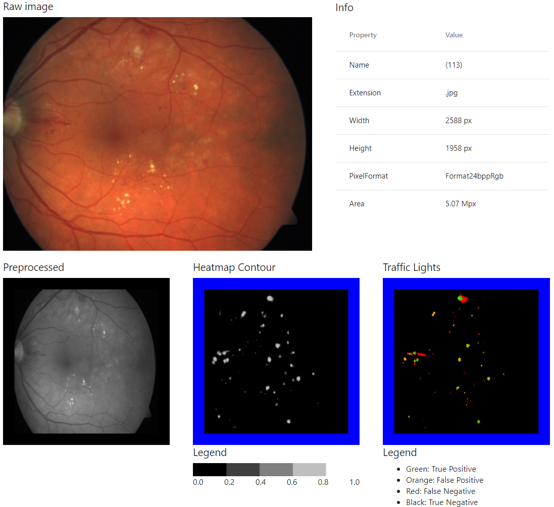Screen dimensions: 554x507
Task: Click the black 0.0–0.2 legend swatch
Action: (210, 470)
